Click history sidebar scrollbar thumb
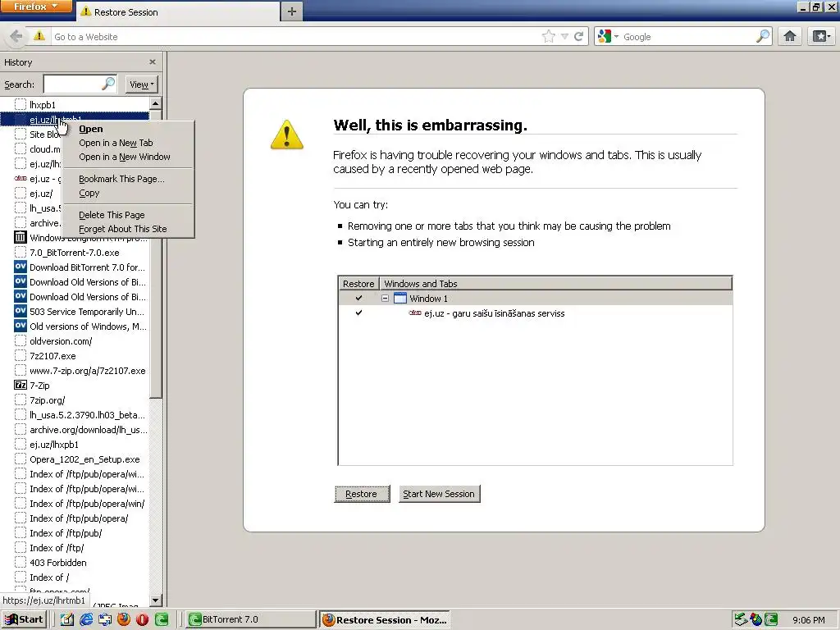 (155, 254)
